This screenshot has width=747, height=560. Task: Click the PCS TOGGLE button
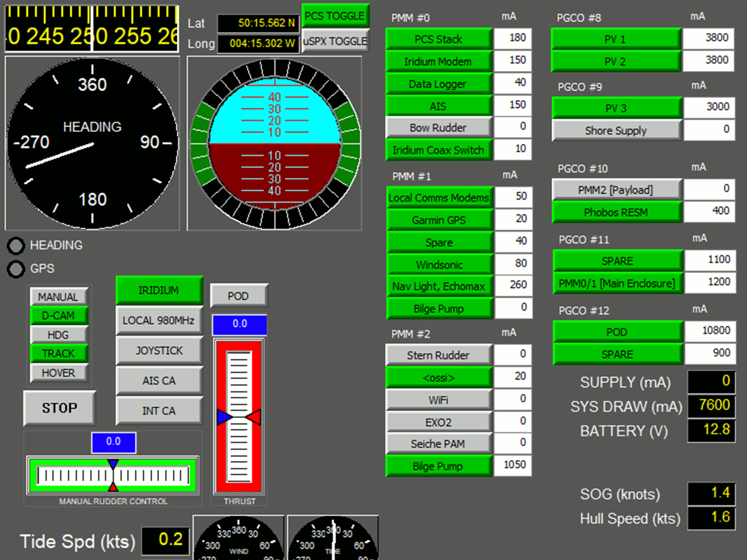pos(335,16)
